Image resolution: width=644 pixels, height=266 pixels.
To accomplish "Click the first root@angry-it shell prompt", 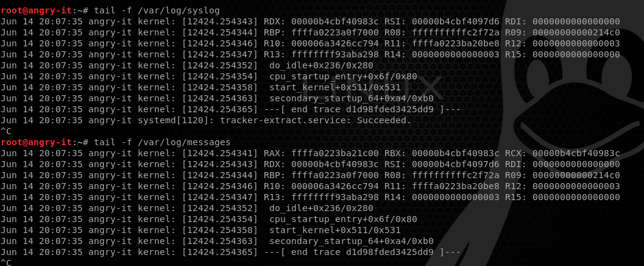I will tap(37, 10).
